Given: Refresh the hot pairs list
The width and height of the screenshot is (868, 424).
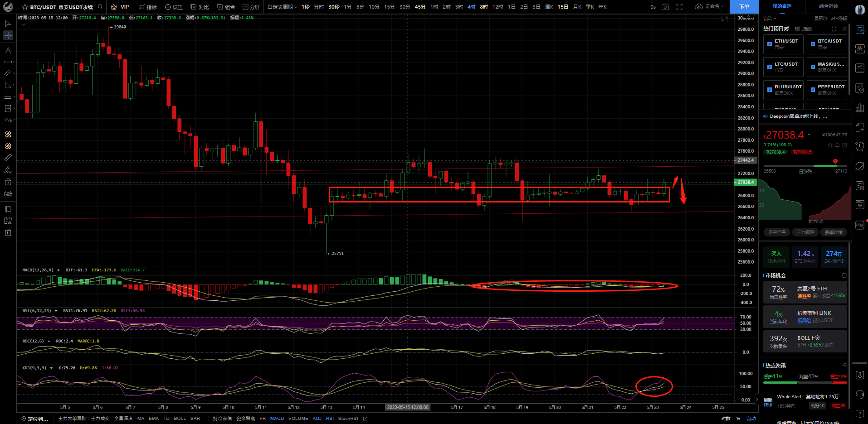Looking at the screenshot, I should click(x=834, y=29).
